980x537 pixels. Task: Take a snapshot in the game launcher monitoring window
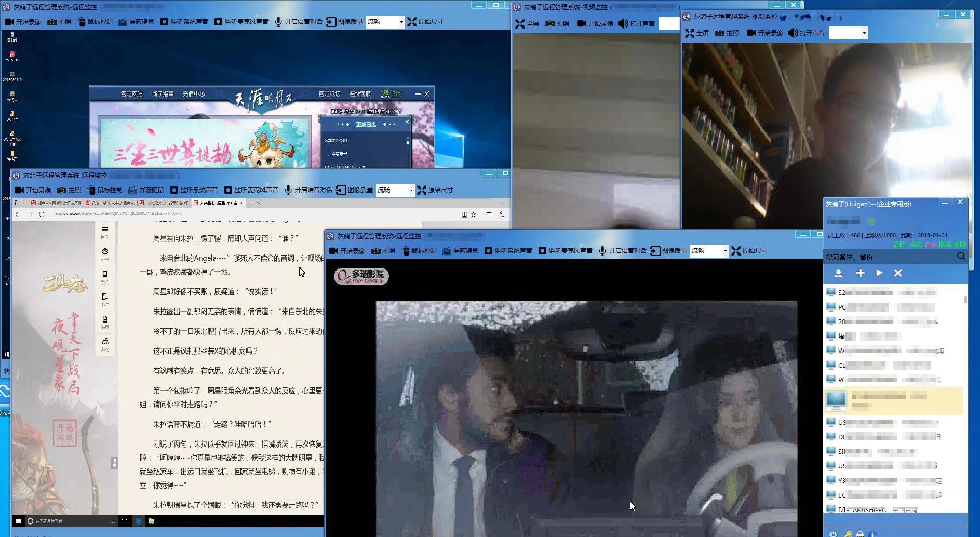pos(59,22)
